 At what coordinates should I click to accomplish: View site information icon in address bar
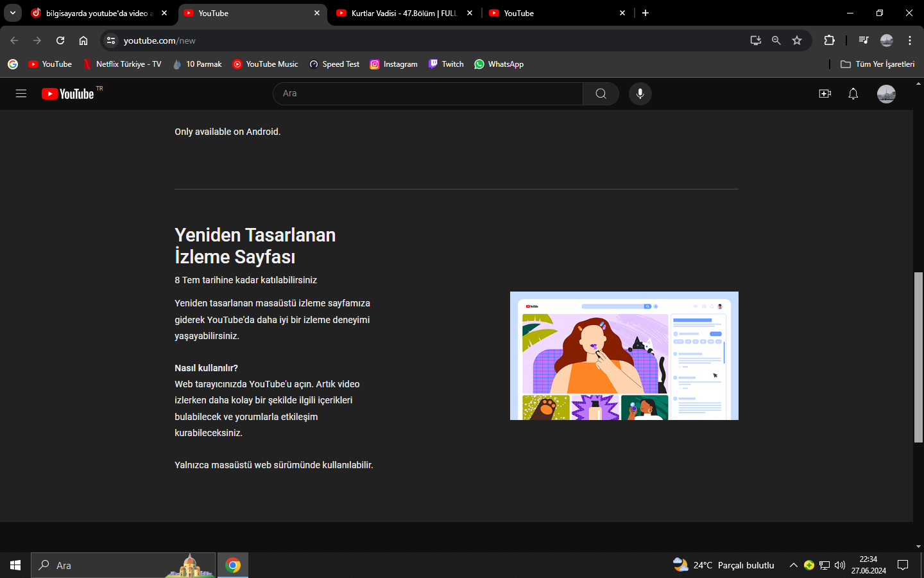click(x=111, y=40)
